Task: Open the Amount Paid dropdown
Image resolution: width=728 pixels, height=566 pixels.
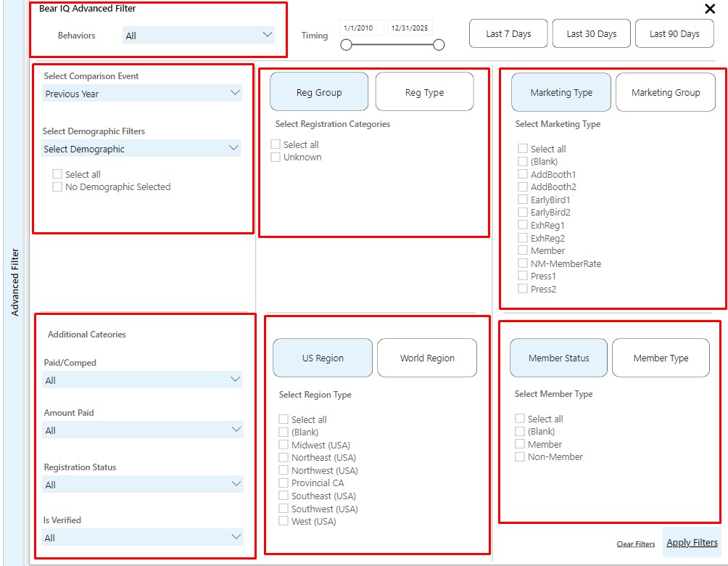Action: [x=141, y=430]
